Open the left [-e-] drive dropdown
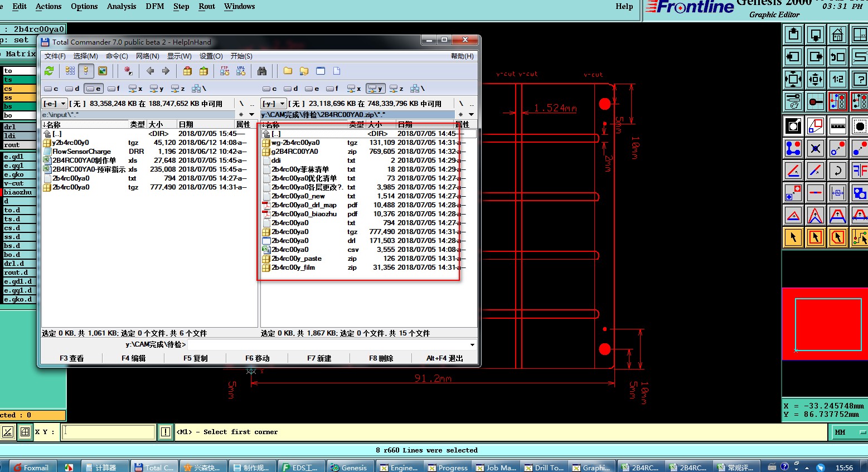 pyautogui.click(x=55, y=104)
